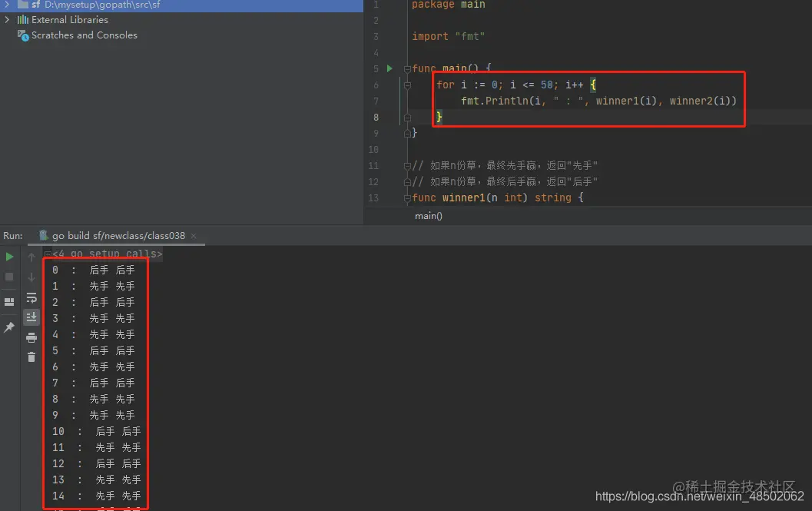Click output row '2 : 后手 后手'
The height and width of the screenshot is (511, 812).
93,302
